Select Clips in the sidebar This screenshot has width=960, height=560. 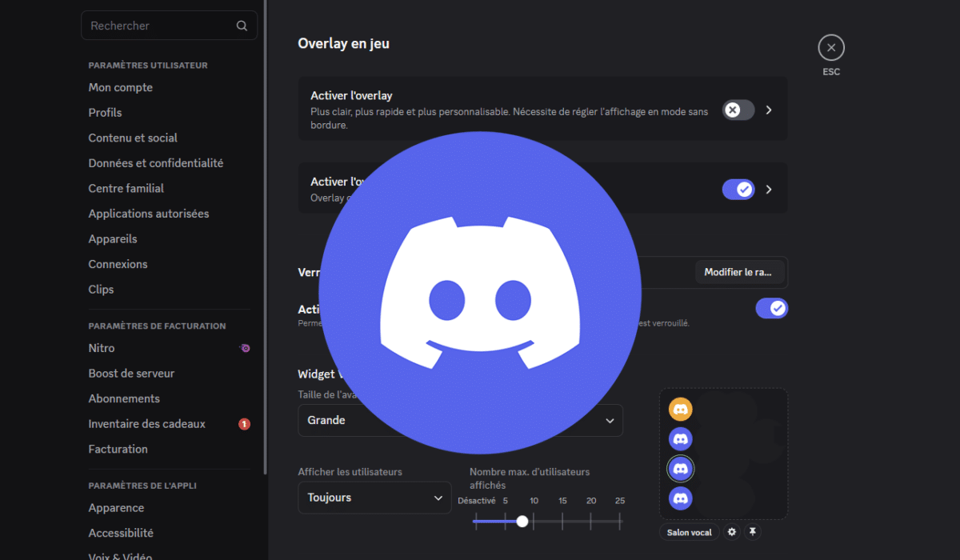click(101, 289)
